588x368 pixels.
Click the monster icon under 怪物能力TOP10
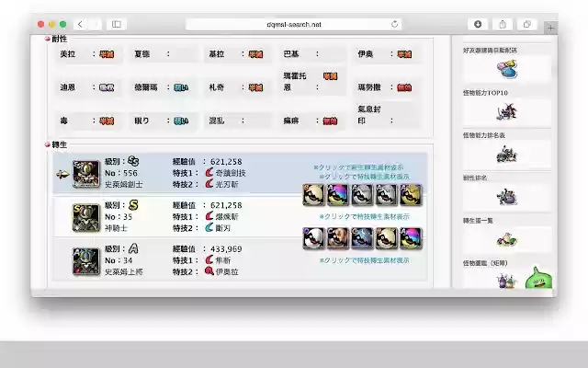coord(507,111)
